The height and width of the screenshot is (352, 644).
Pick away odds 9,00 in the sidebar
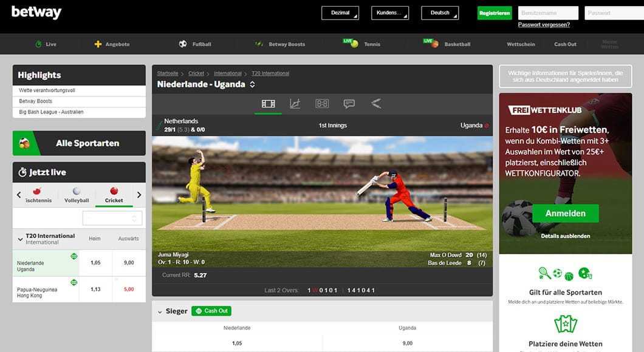pyautogui.click(x=129, y=263)
